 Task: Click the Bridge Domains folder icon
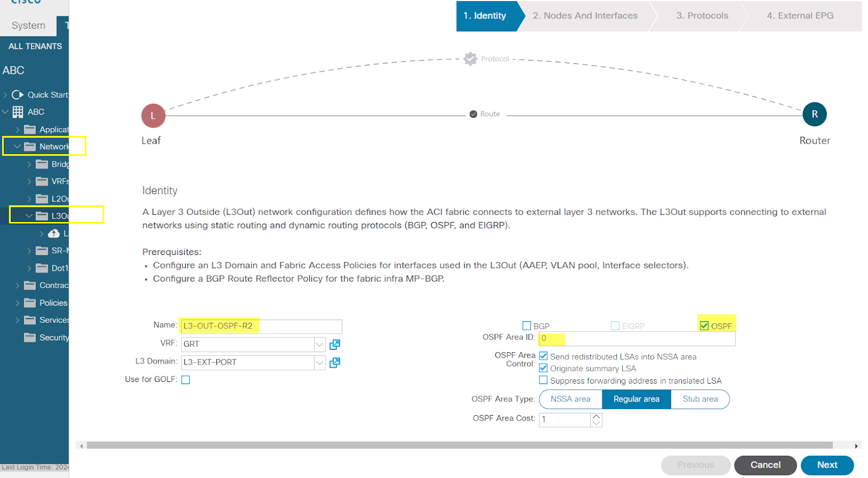coord(42,164)
